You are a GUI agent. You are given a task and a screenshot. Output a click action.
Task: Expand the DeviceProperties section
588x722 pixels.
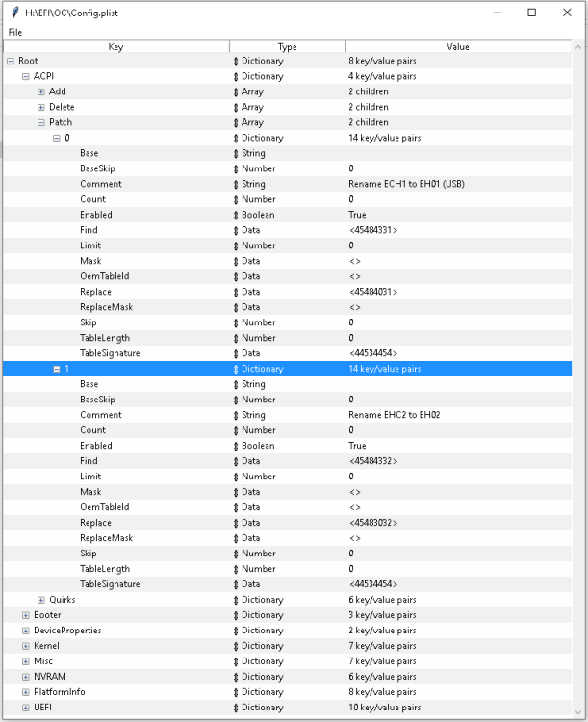click(26, 631)
